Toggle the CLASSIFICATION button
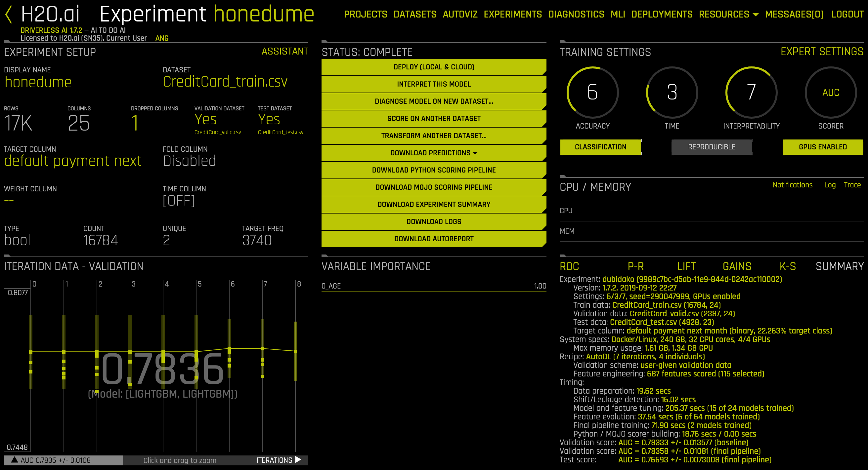The width and height of the screenshot is (868, 470). coord(600,147)
